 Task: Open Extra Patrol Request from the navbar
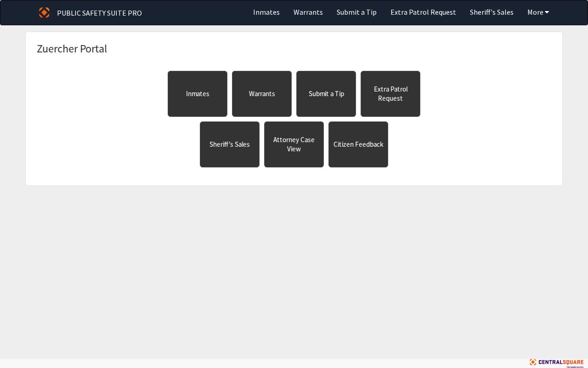point(423,12)
